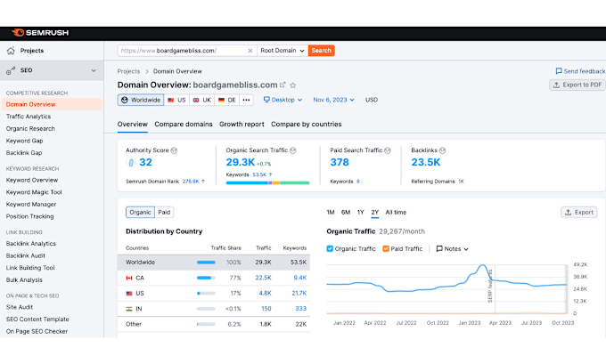Click Projects breadcrumb link
This screenshot has height=364, width=606.
pos(128,71)
